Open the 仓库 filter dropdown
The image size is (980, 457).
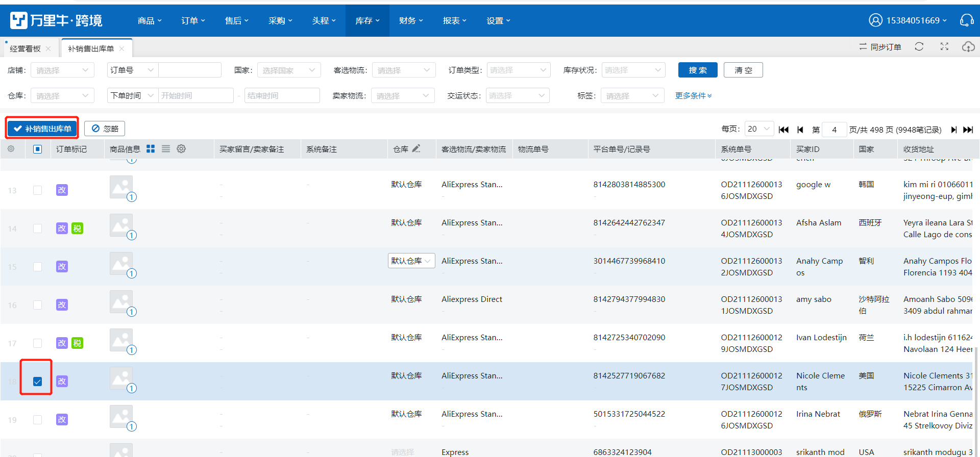[x=62, y=95]
